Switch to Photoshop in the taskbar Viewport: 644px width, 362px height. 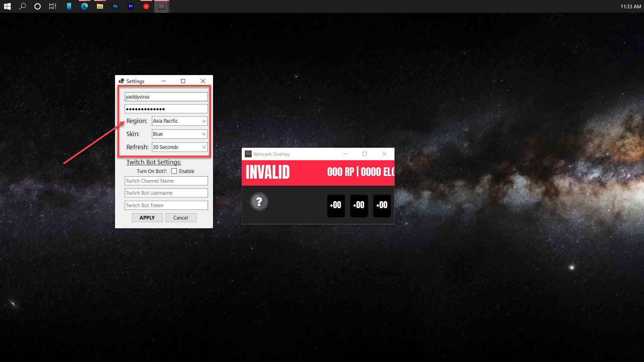pyautogui.click(x=115, y=6)
